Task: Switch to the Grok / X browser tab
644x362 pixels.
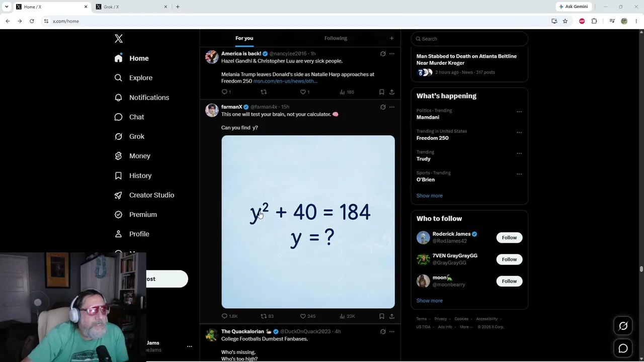Action: [131, 7]
